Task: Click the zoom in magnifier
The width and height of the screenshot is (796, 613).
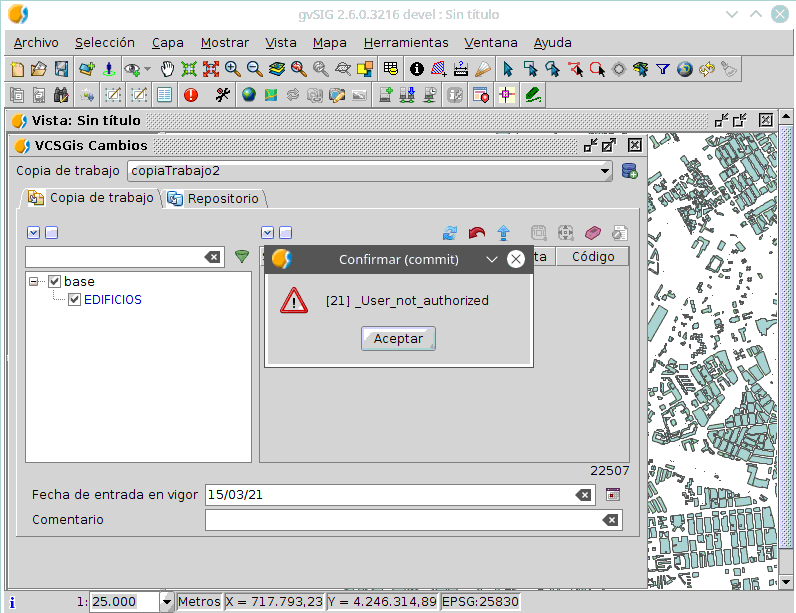Action: click(x=233, y=69)
